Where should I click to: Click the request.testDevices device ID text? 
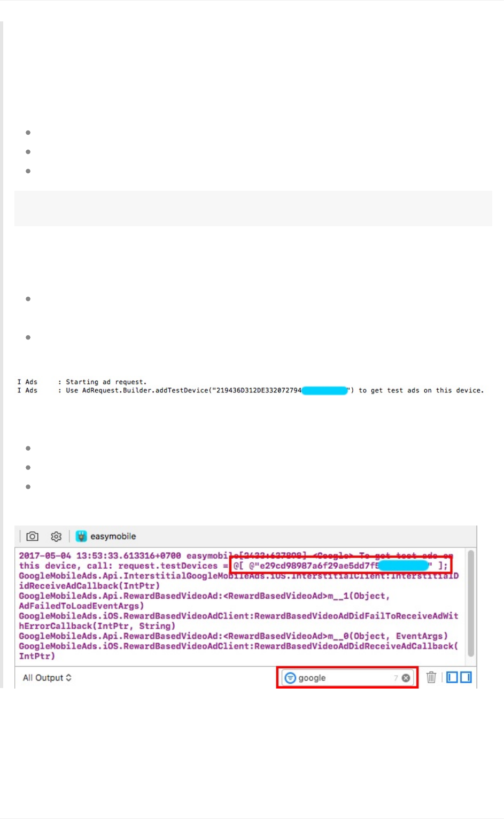coord(340,566)
